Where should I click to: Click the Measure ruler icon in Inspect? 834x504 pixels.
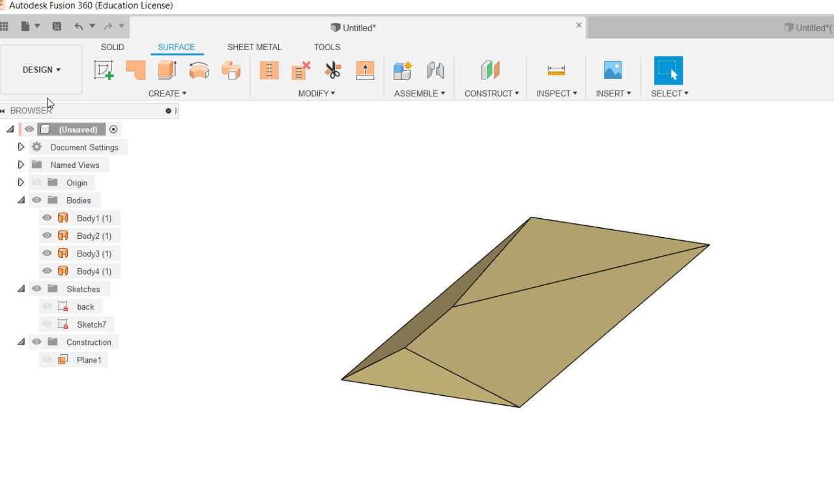click(x=556, y=70)
